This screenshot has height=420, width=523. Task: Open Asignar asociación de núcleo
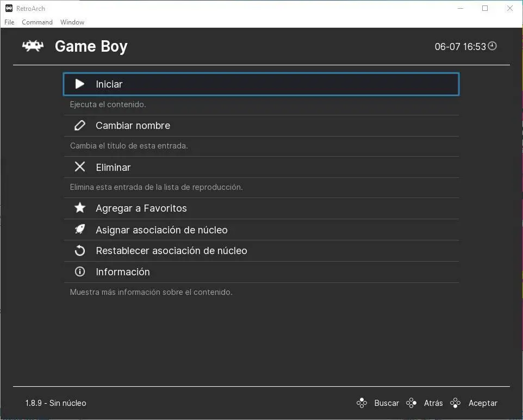click(x=261, y=230)
